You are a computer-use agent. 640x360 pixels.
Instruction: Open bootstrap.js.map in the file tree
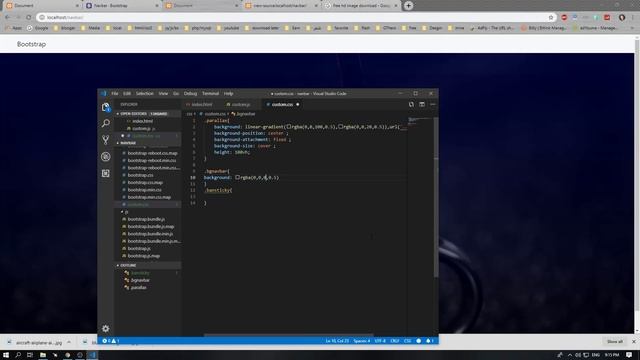point(144,256)
